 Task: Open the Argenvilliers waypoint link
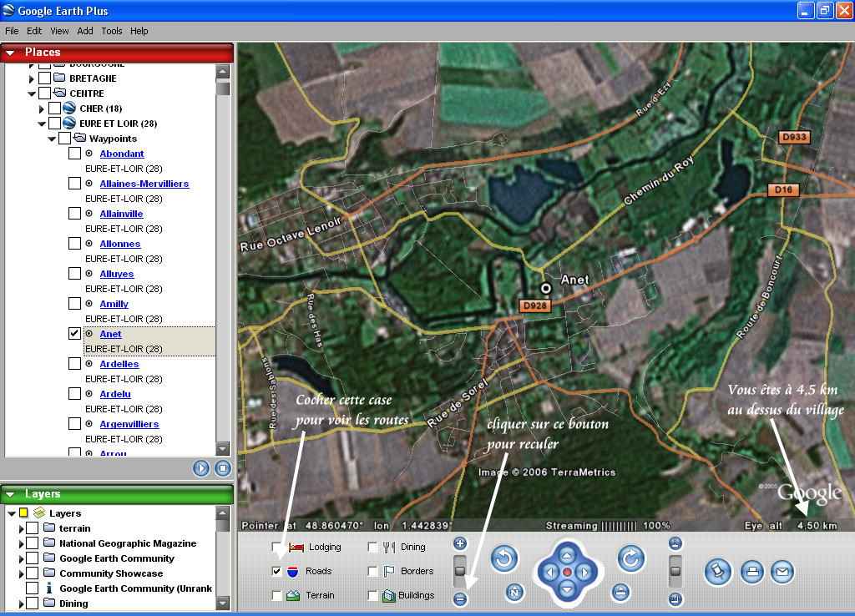click(x=129, y=423)
